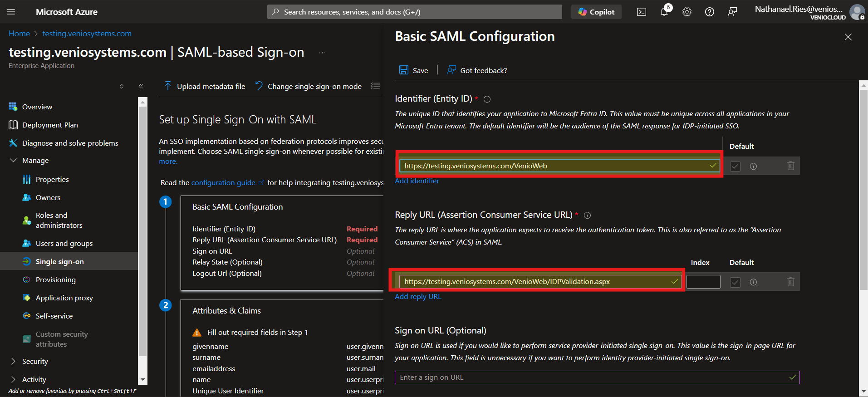Open Application proxy
The width and height of the screenshot is (868, 397).
coord(64,298)
